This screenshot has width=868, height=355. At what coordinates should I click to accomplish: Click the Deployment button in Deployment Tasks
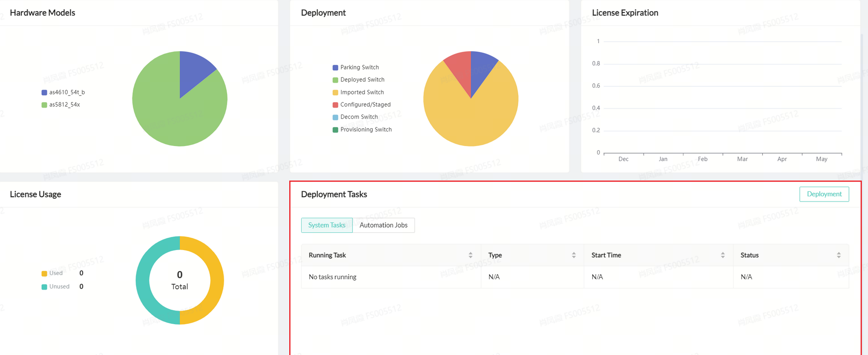824,194
